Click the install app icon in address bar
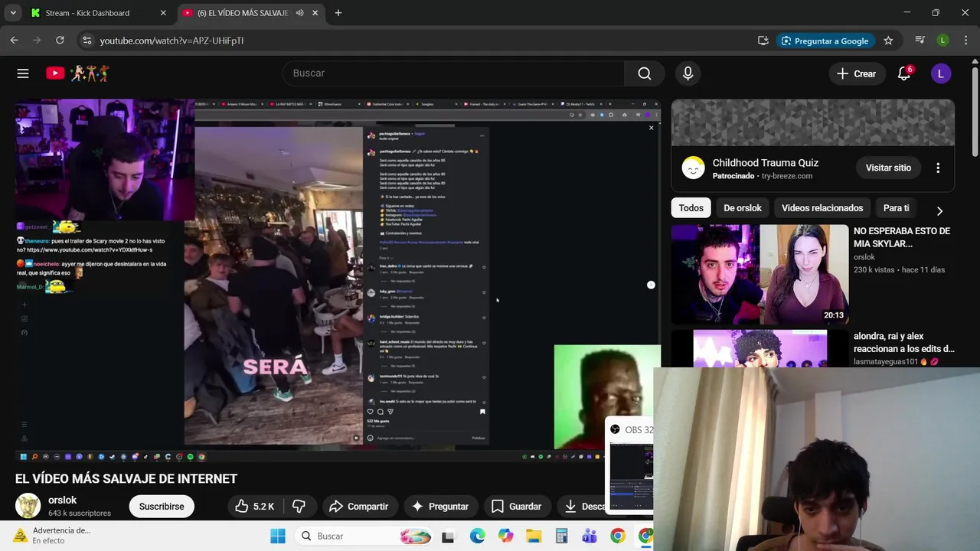The image size is (980, 551). (x=763, y=41)
